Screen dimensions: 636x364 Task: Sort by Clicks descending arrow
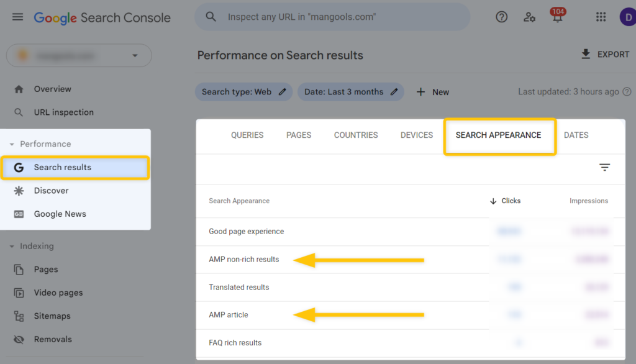493,201
